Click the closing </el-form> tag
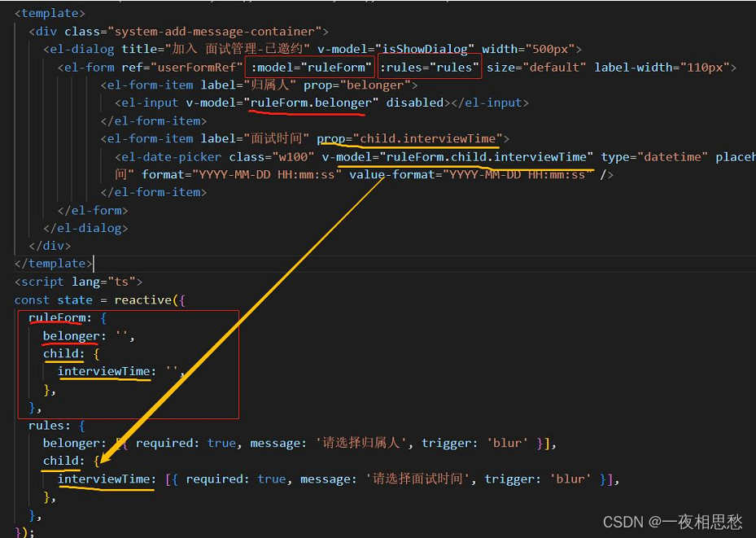Viewport: 756px width, 538px height. [x=93, y=210]
